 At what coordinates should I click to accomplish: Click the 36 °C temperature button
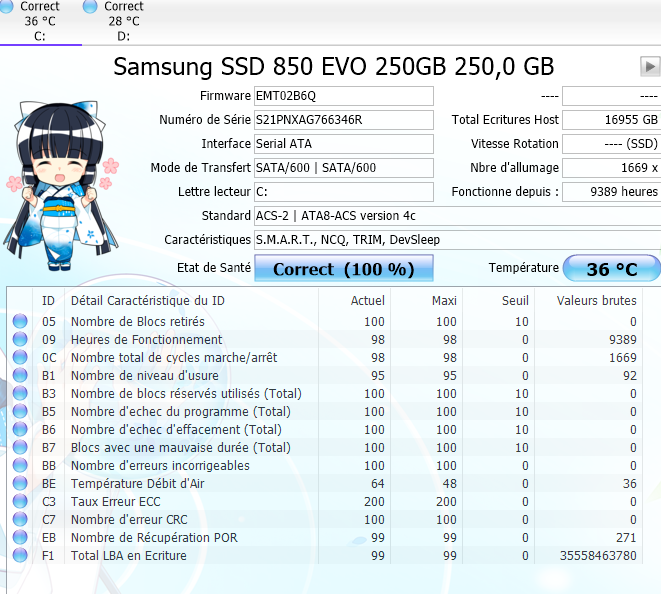pos(612,269)
